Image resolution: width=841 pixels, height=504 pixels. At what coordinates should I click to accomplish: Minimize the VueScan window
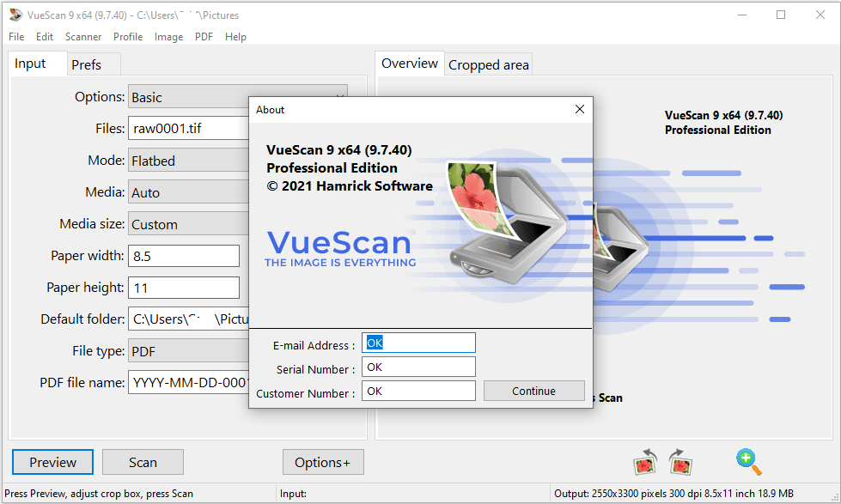pos(741,15)
